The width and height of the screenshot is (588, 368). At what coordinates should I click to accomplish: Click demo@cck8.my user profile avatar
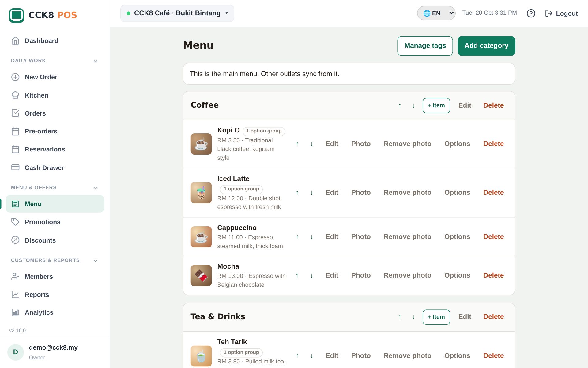pyautogui.click(x=16, y=352)
